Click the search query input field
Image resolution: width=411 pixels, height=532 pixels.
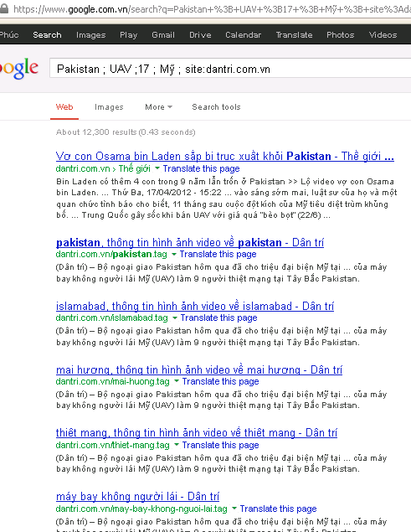pos(230,69)
